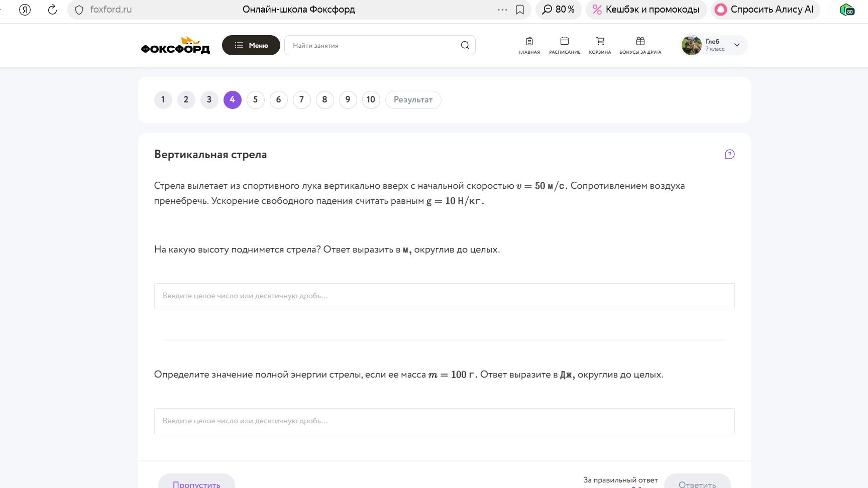Open site protection shield icon
This screenshot has width=868, height=488.
click(79, 10)
